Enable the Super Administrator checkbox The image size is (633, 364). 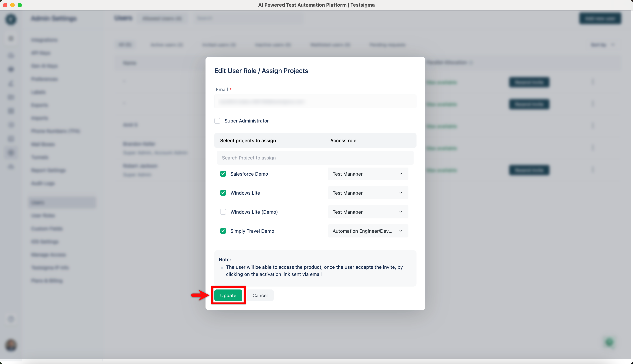(x=217, y=121)
